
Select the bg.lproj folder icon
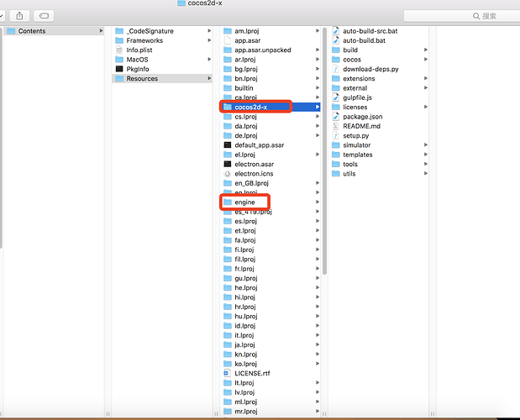click(228, 69)
